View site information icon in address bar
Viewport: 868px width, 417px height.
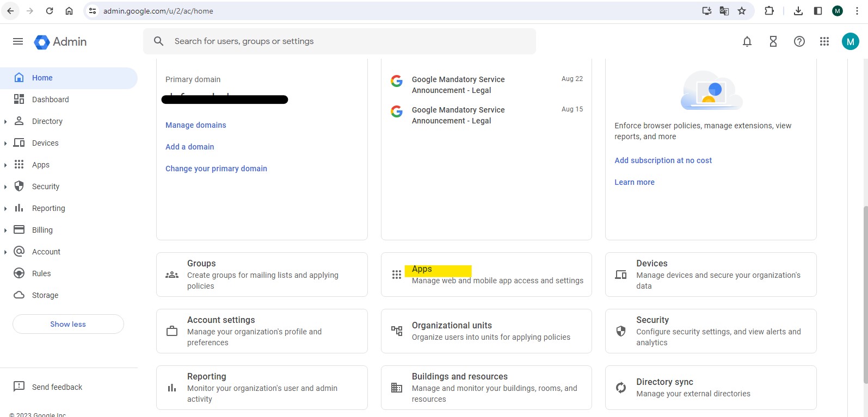click(x=93, y=11)
